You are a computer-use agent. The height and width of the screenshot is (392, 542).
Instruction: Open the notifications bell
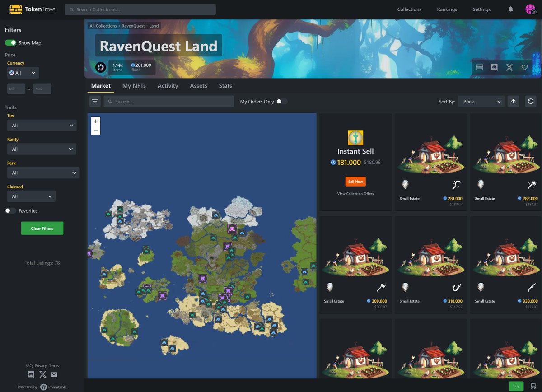click(511, 9)
